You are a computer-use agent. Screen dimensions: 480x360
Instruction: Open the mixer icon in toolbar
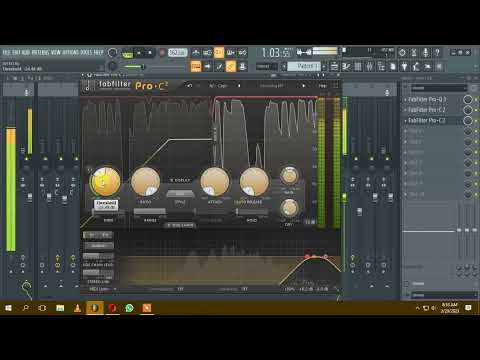tap(369, 66)
